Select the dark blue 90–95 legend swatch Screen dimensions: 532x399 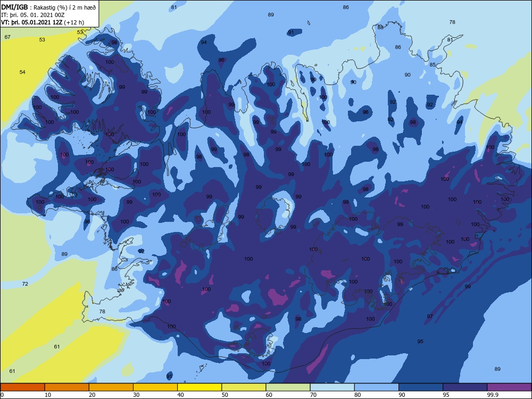click(421, 387)
